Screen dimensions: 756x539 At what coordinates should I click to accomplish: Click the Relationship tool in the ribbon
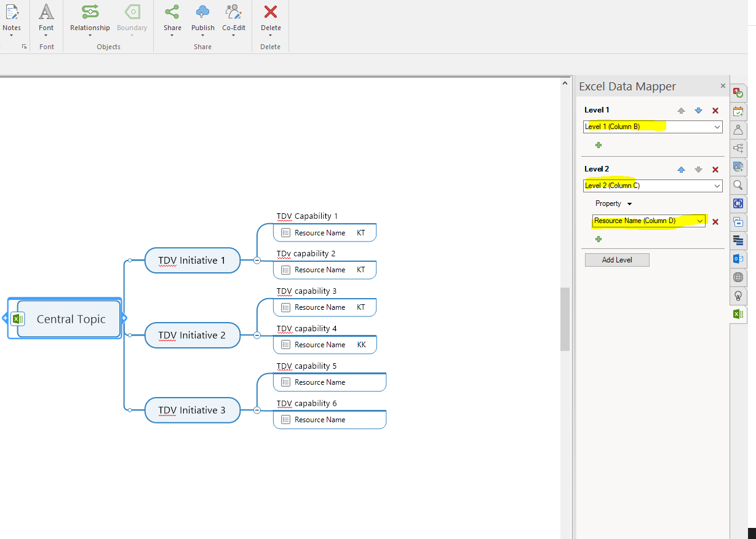[x=90, y=12]
